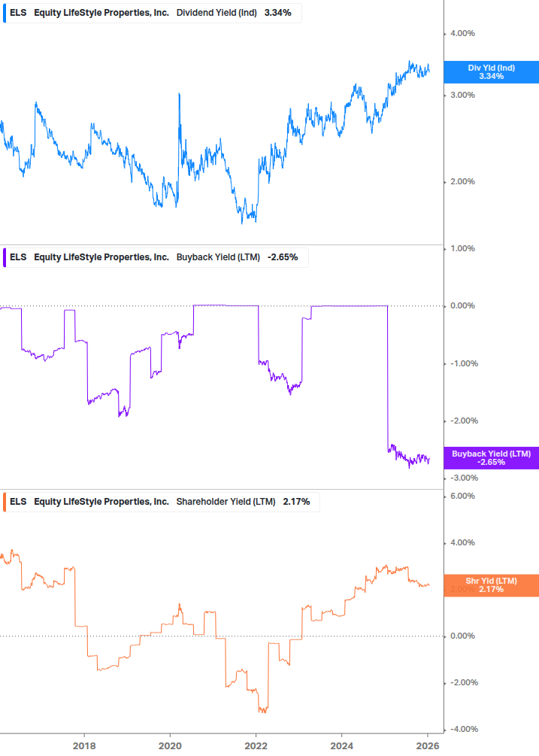This screenshot has height=756, width=539.
Task: Click the 3.34% value in the Dividend Yield legend
Action: pyautogui.click(x=278, y=13)
